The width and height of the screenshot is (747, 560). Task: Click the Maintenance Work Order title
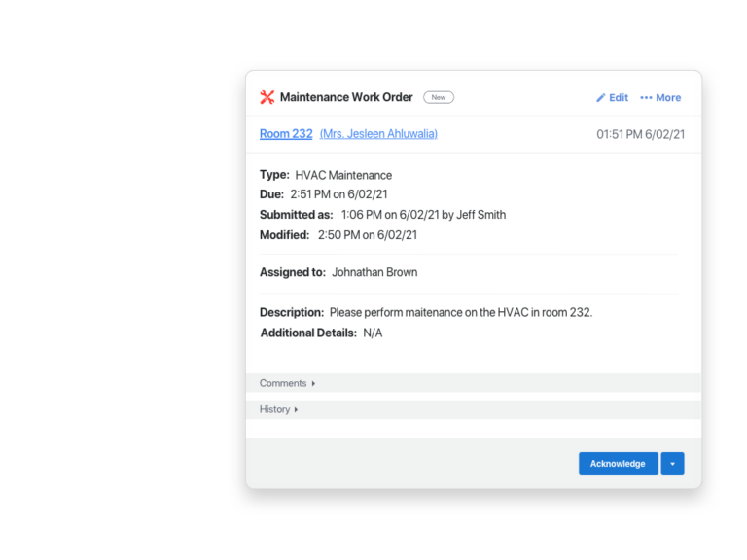(346, 97)
